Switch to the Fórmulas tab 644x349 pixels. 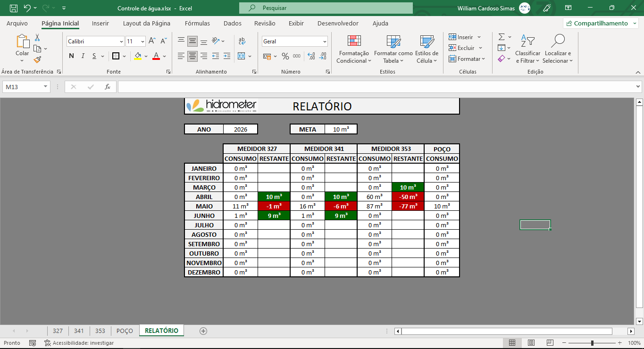coord(198,23)
